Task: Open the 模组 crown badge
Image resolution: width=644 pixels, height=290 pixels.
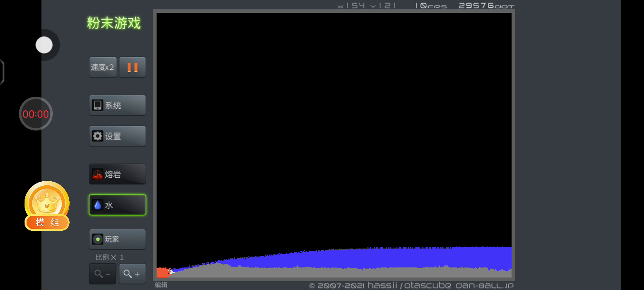Action: coord(47,206)
